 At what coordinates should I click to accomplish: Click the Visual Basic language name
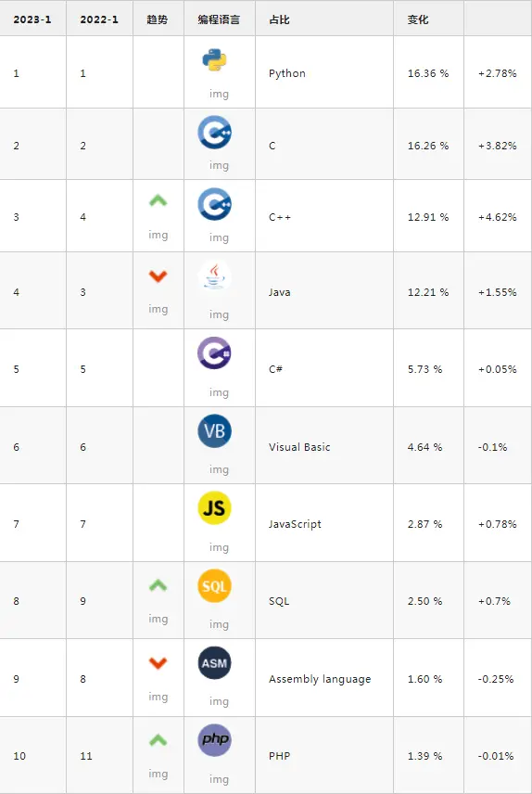coord(299,447)
